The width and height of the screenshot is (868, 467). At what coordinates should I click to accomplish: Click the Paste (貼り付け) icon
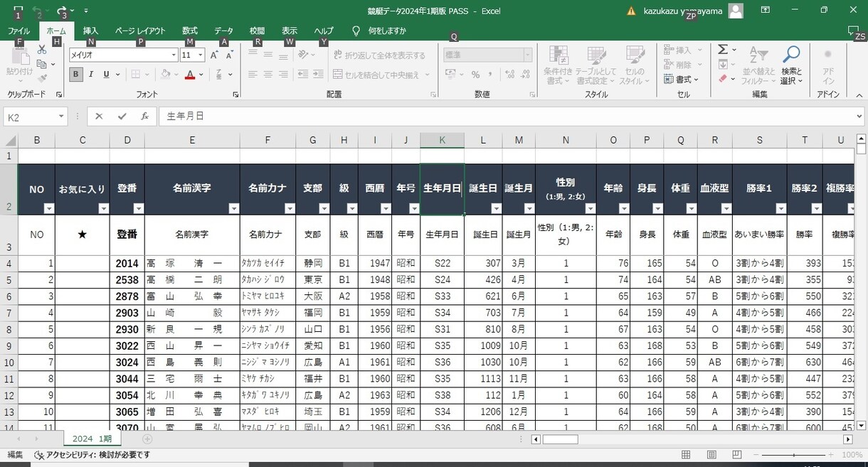click(19, 57)
